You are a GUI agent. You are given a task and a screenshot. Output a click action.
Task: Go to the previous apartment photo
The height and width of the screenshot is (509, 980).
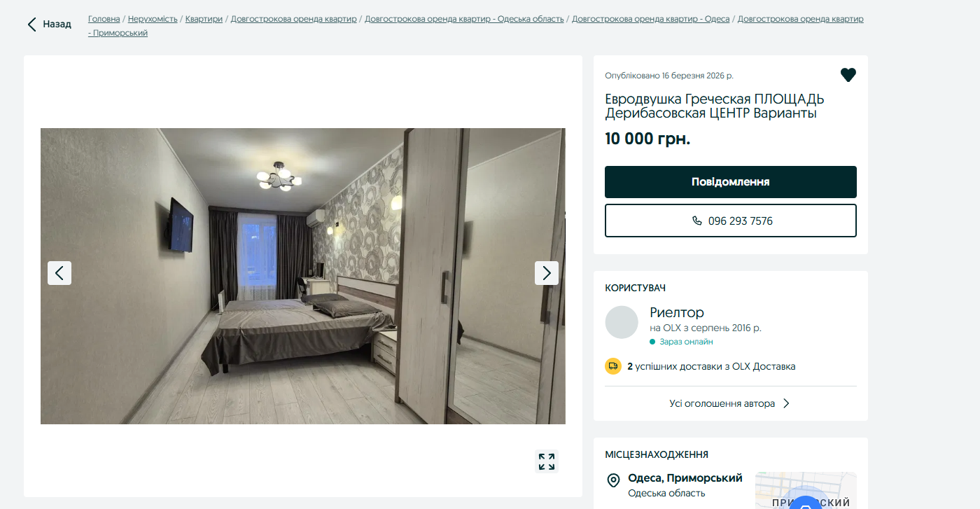click(59, 273)
